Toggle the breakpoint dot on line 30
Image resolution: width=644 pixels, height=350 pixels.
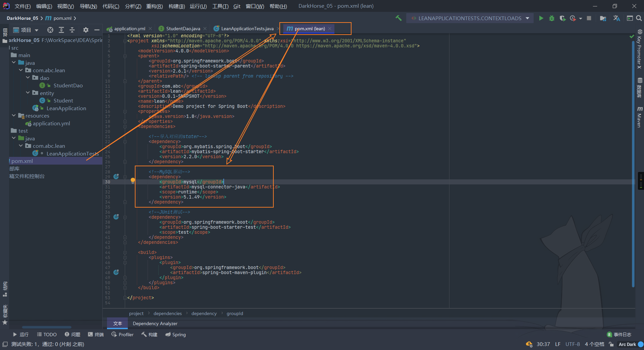[132, 181]
